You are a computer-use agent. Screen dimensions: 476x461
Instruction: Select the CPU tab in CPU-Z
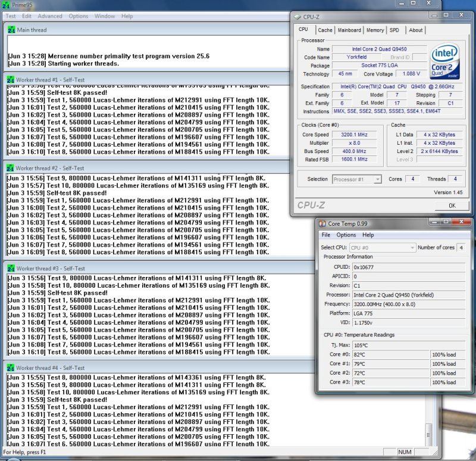[303, 29]
